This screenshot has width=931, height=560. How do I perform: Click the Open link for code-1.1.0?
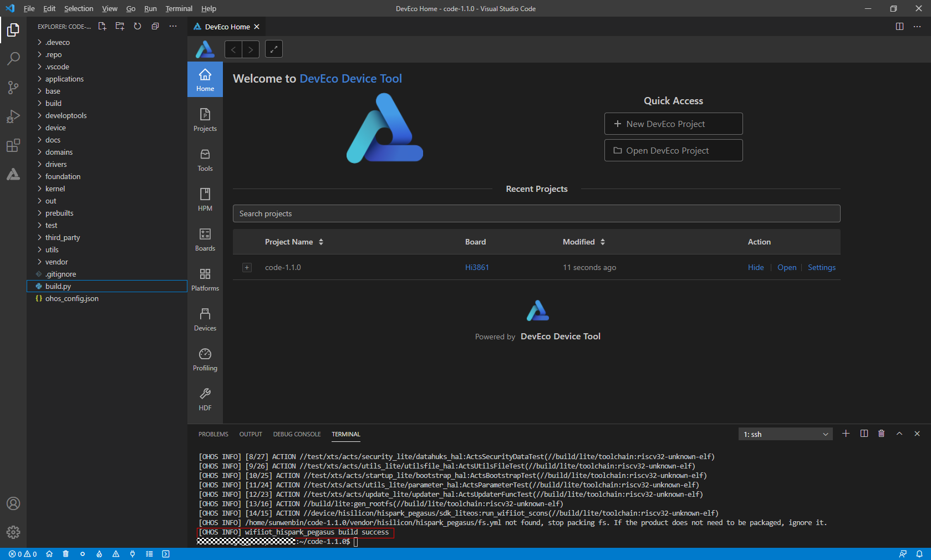click(787, 267)
